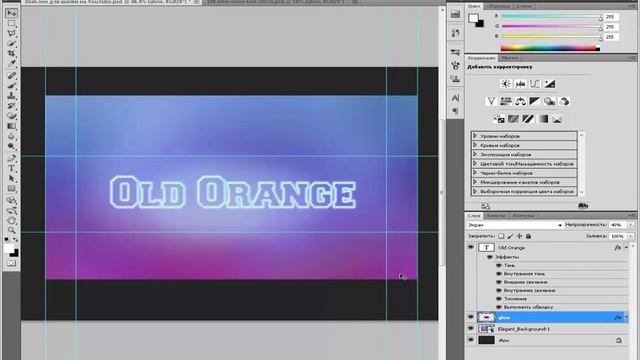Screen dimensions: 640x360
Task: Collapse effects on Old Orange layer
Action: (626, 247)
